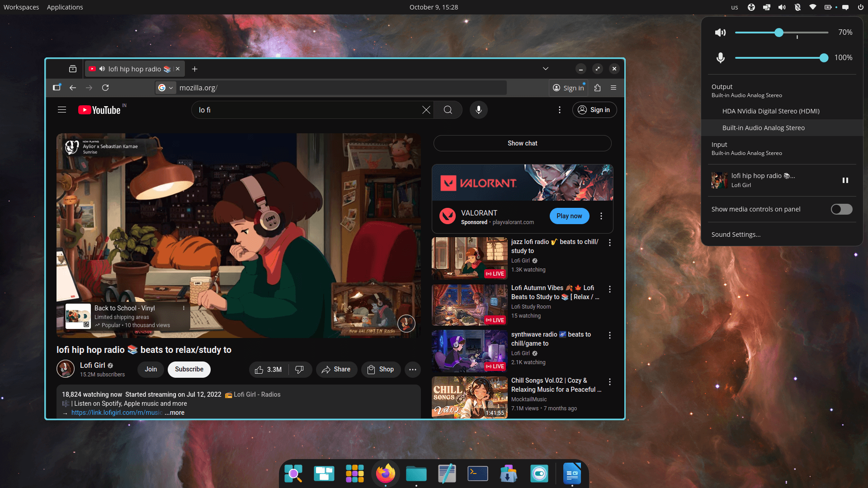Reload the current Firefox page
Image resolution: width=868 pixels, height=488 pixels.
tap(105, 88)
